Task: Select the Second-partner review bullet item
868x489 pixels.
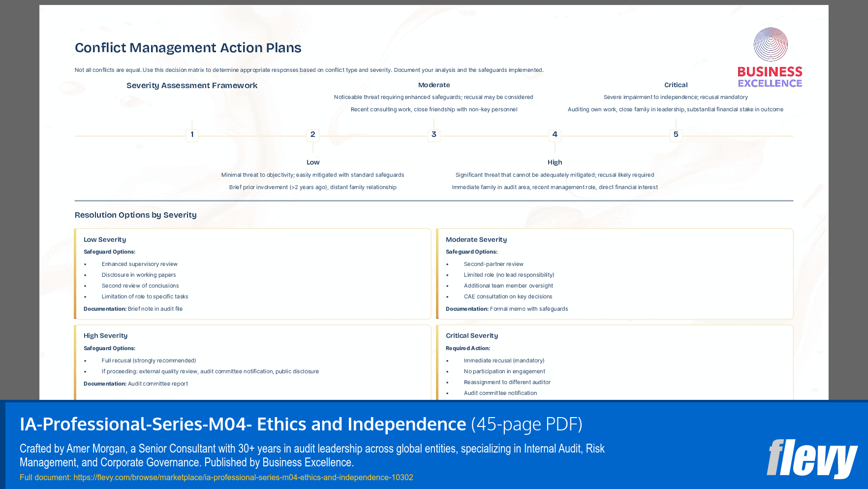Action: coord(494,264)
